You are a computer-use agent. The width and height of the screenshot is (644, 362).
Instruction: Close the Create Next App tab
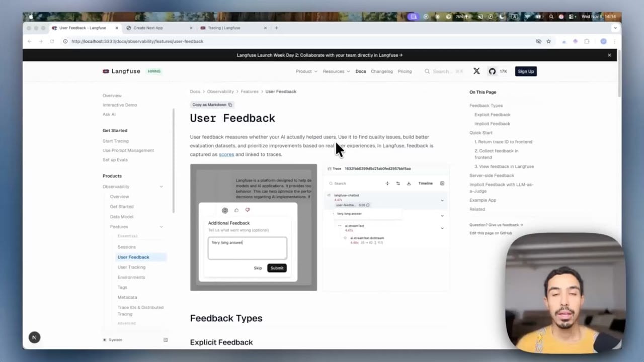pyautogui.click(x=191, y=28)
